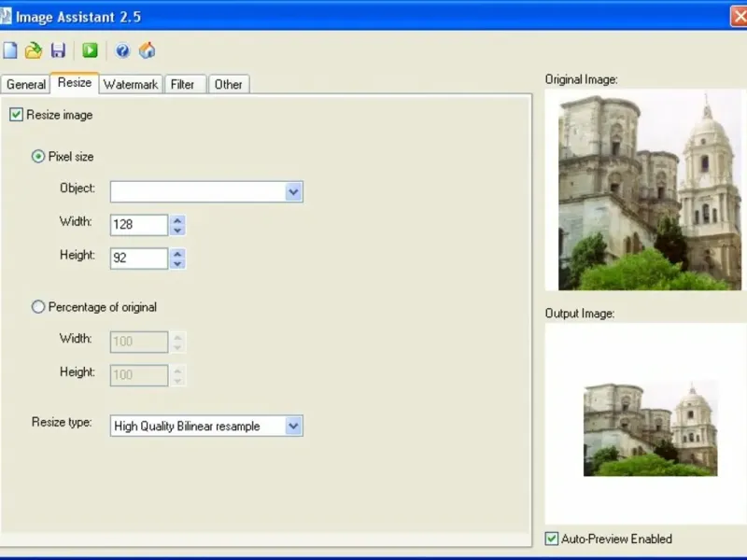The width and height of the screenshot is (747, 560).
Task: Decrease pixel Height with the down arrow
Action: point(177,264)
